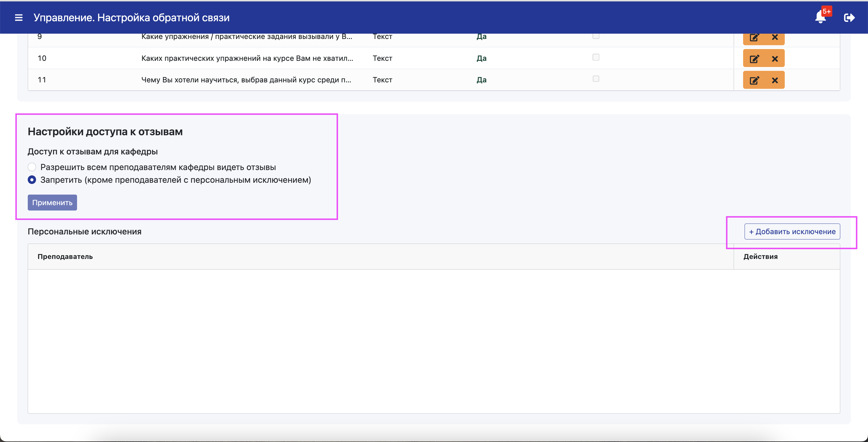
Task: Toggle checkbox in row 10
Action: point(596,57)
